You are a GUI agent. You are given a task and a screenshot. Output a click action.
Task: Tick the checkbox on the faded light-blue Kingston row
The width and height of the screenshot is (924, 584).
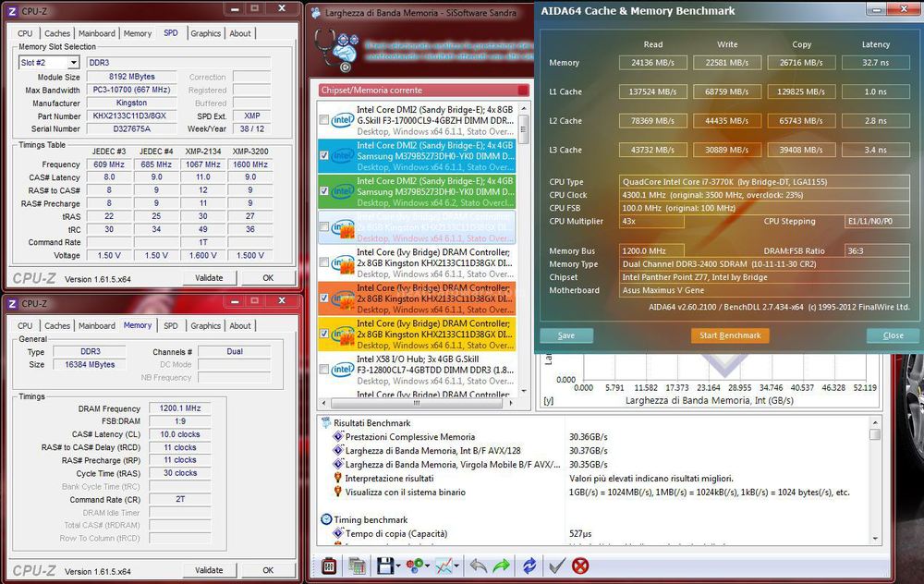tap(323, 227)
